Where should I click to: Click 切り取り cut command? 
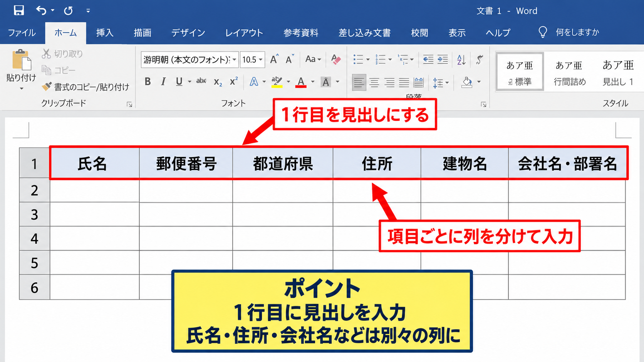[62, 54]
